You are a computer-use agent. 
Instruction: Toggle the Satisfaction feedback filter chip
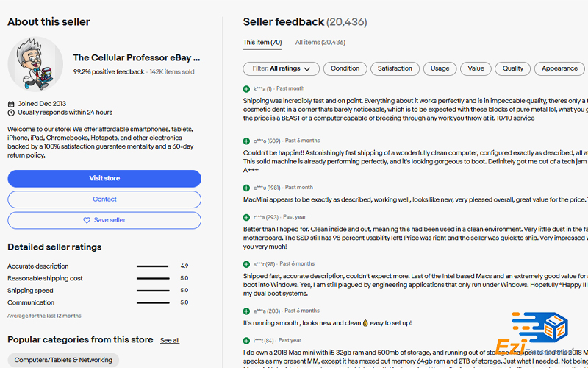(x=395, y=68)
